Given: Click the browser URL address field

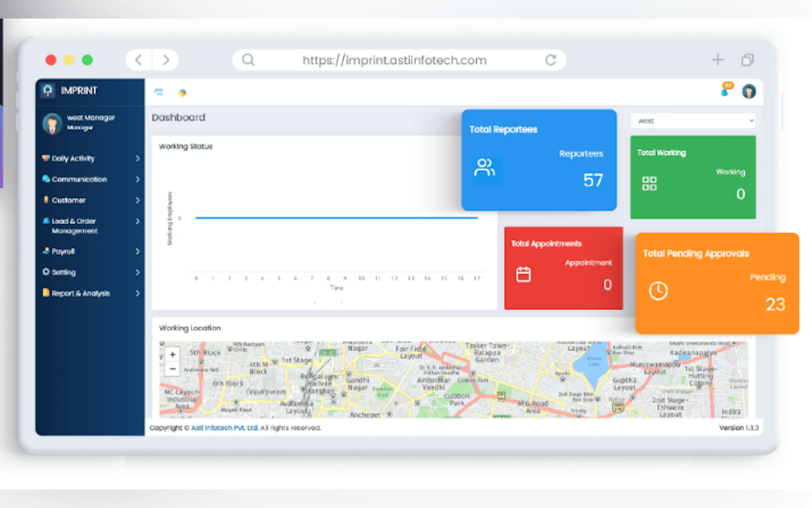Looking at the screenshot, I should pyautogui.click(x=394, y=60).
